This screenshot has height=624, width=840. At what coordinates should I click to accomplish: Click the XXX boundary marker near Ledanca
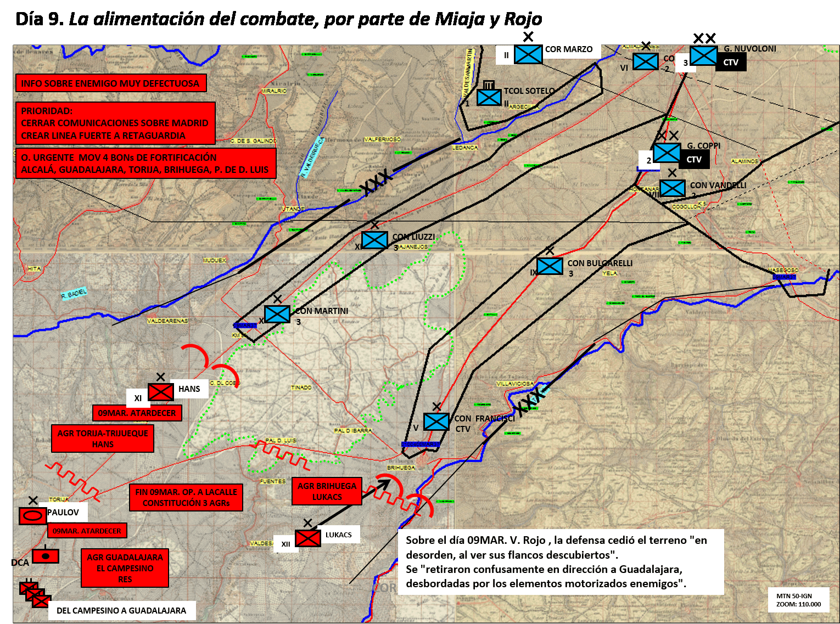tap(376, 183)
